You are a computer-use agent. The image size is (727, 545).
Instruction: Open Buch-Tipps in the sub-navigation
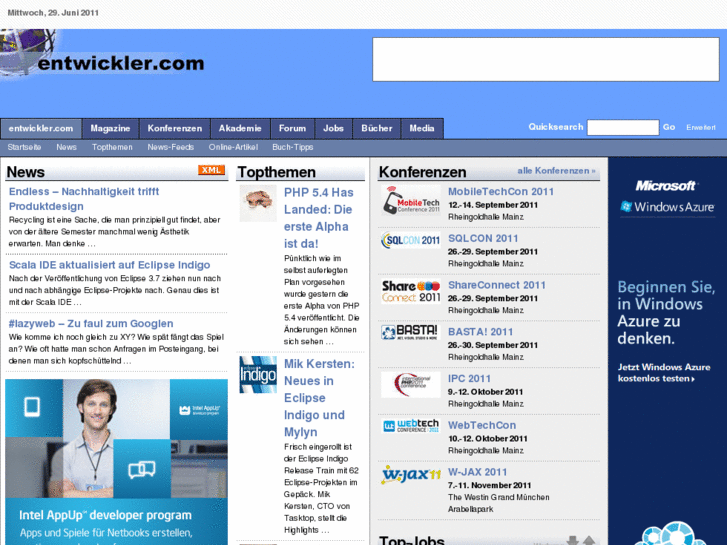coord(293,147)
